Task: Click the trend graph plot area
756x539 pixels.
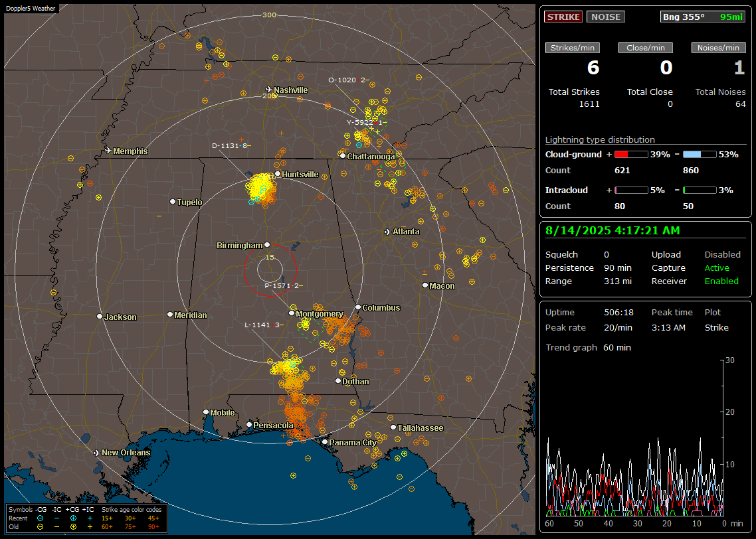Action: point(634,438)
